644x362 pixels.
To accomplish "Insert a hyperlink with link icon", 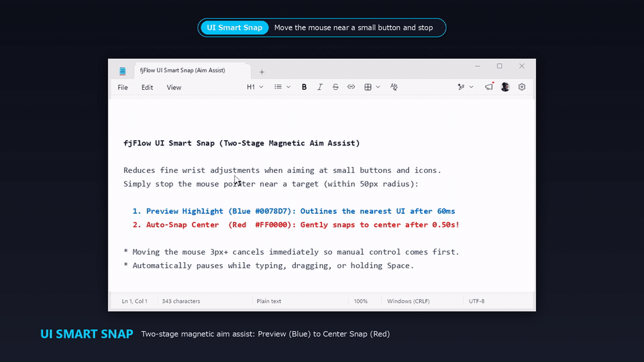I will [351, 87].
